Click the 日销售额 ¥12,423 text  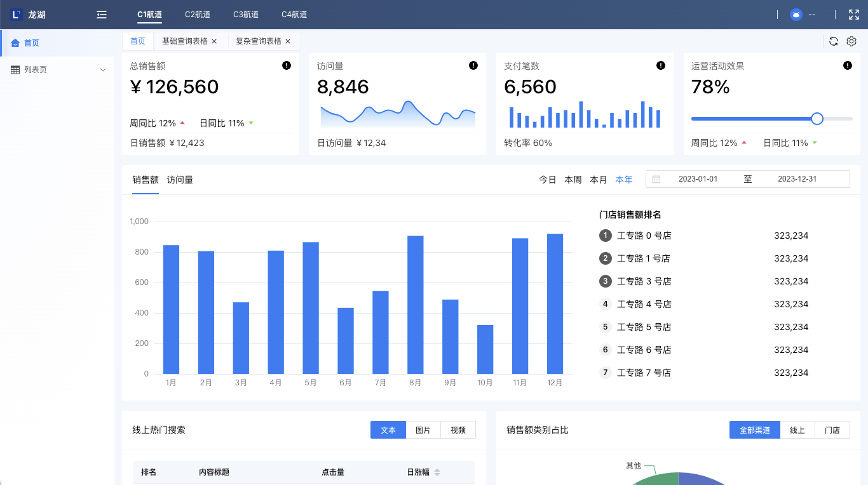[x=167, y=143]
